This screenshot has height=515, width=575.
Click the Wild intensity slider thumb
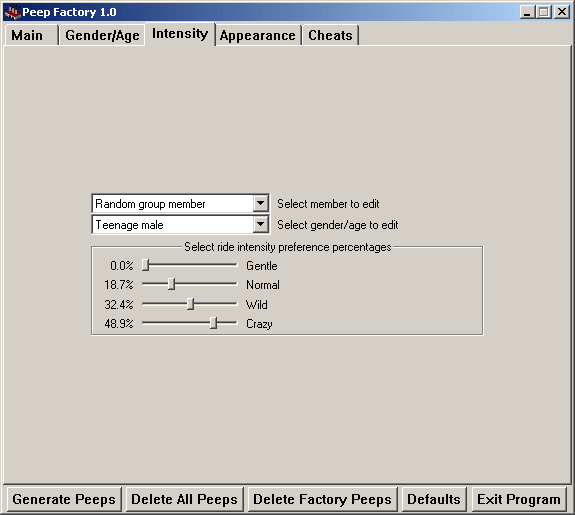pyautogui.click(x=190, y=304)
